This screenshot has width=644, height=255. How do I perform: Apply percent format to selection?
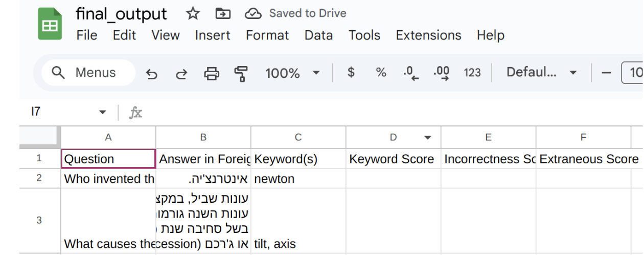(381, 73)
